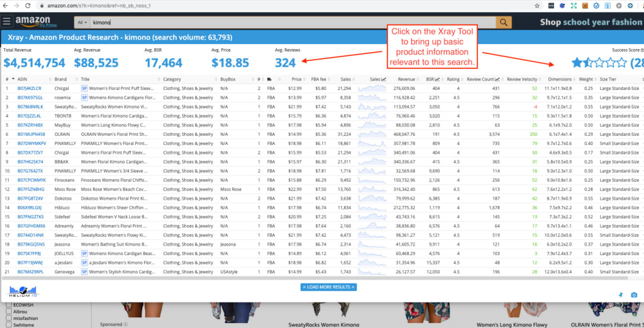The height and width of the screenshot is (328, 644).
Task: Open ASIN B01MUPN4S8 link
Action: click(31, 134)
